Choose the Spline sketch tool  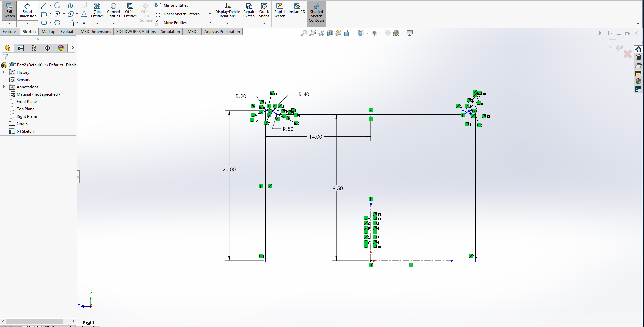coord(70,5)
